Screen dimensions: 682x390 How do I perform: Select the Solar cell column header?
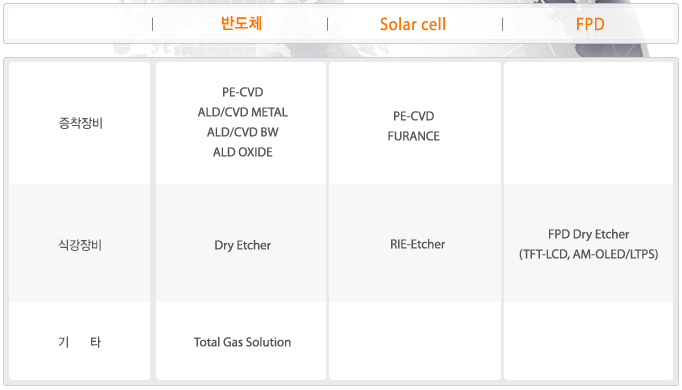(413, 24)
